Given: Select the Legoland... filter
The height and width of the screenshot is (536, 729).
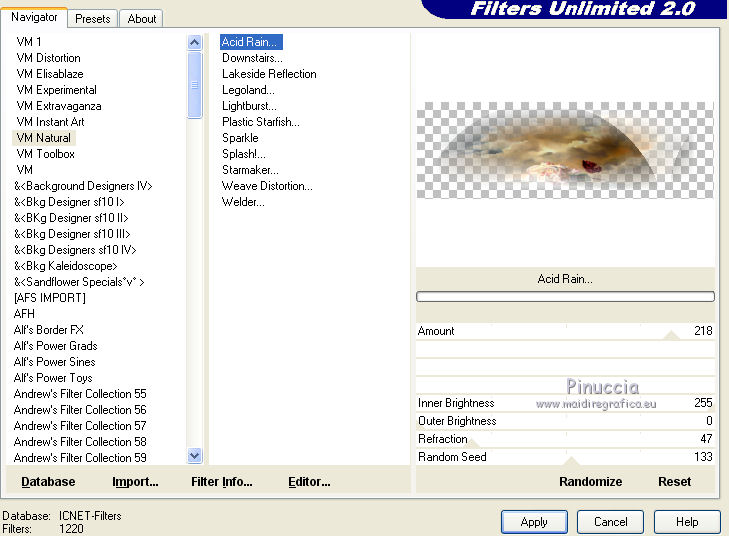Looking at the screenshot, I should point(248,90).
